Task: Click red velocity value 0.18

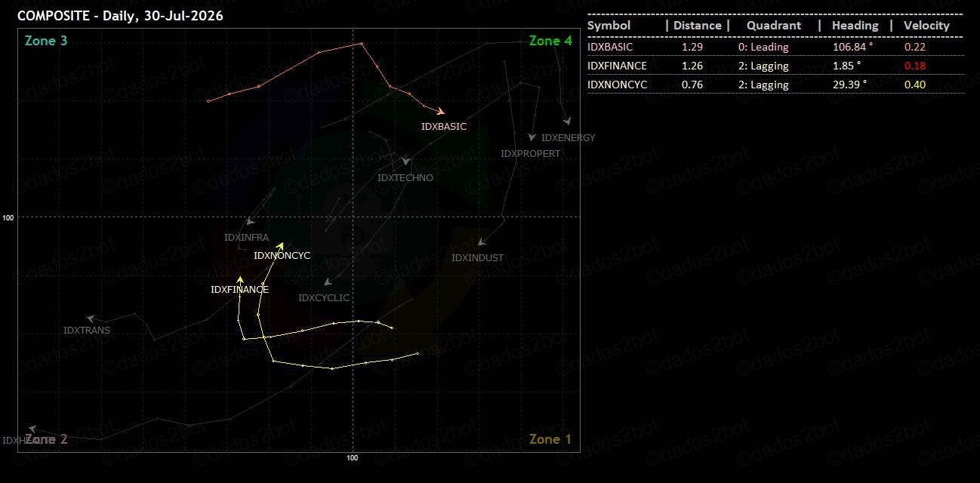Action: click(915, 66)
